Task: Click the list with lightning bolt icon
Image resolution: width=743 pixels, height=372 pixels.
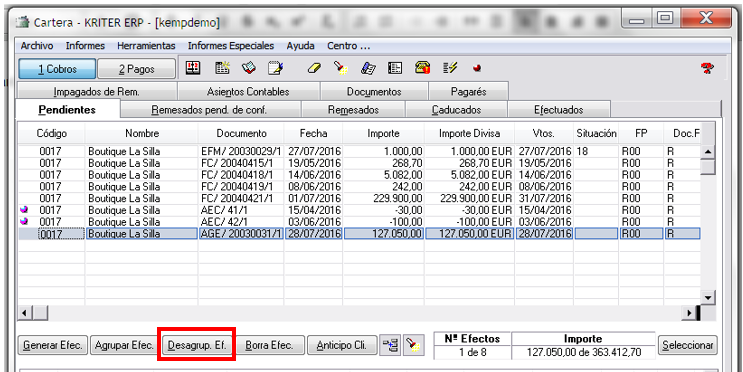Action: tap(450, 68)
